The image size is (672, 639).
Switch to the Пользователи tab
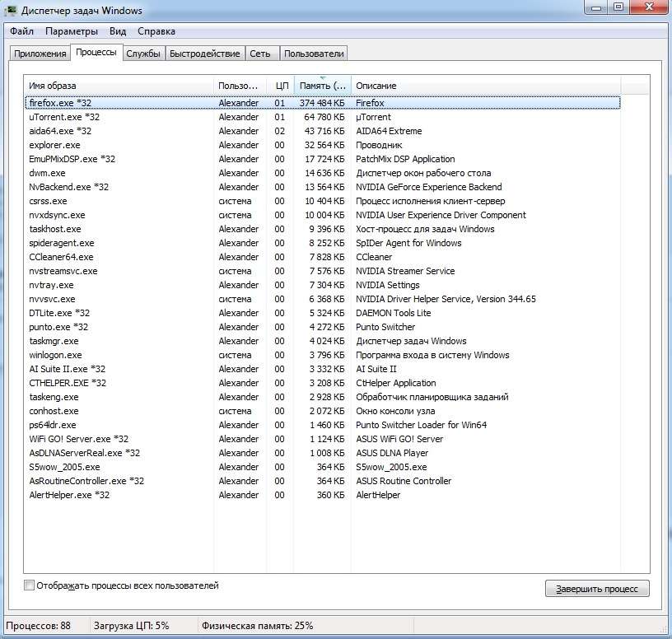click(314, 54)
